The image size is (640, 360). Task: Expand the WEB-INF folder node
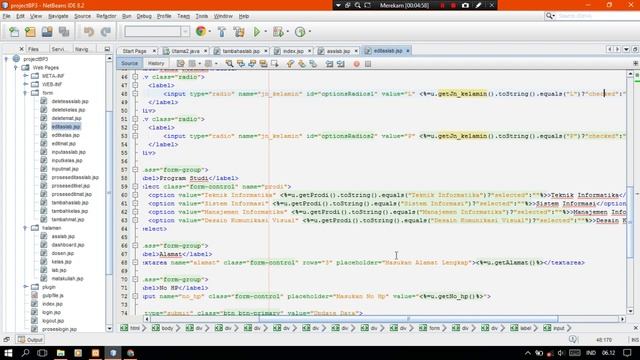(x=25, y=84)
